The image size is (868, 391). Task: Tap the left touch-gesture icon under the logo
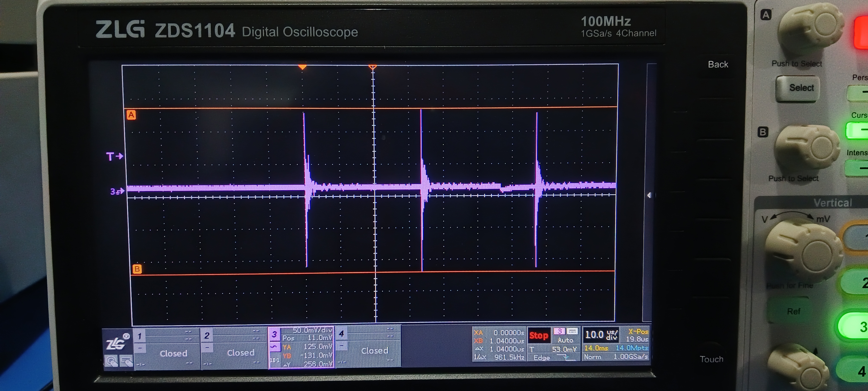click(x=111, y=361)
